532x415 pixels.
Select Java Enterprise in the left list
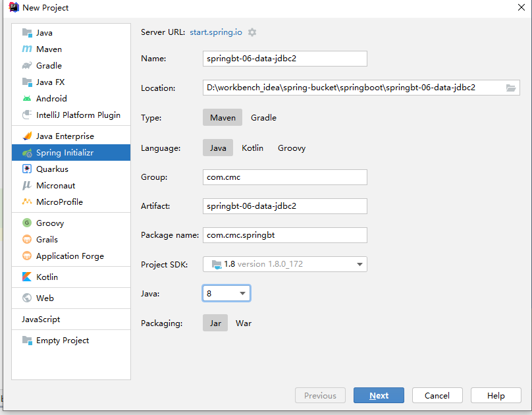coord(71,136)
